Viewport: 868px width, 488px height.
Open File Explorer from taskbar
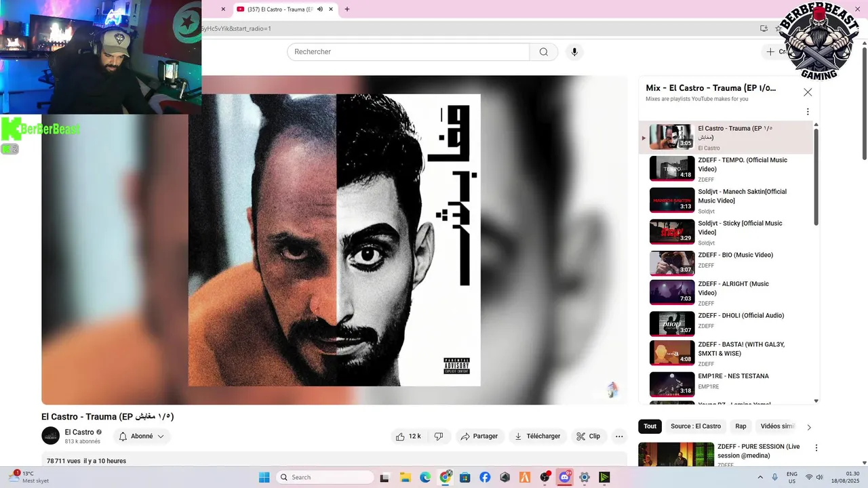[x=405, y=477]
